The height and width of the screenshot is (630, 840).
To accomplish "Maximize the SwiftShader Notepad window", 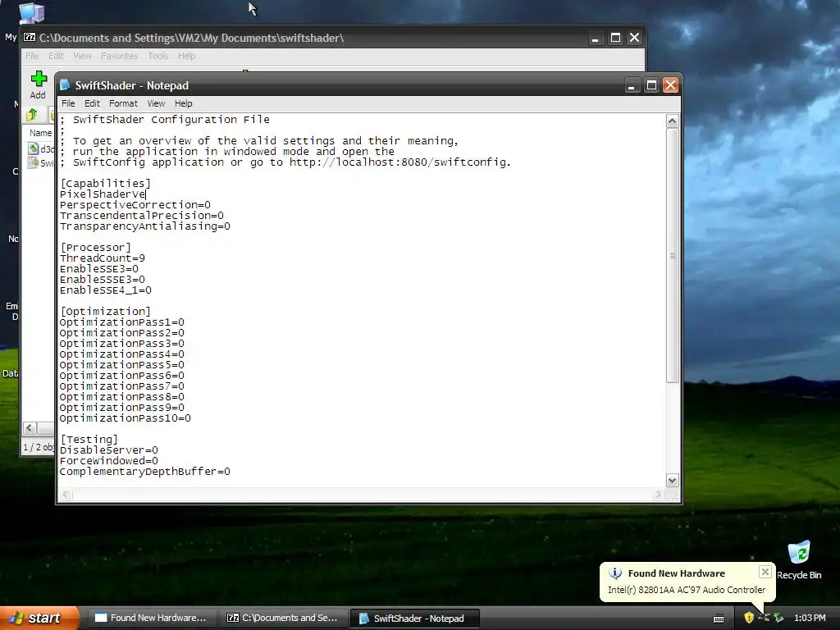I will pos(651,85).
